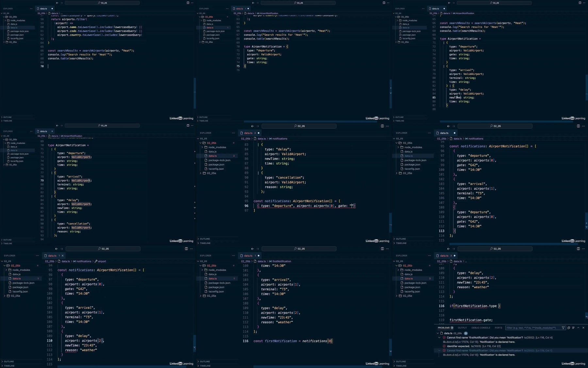
Task: Click back arrow in frame with active line 110
Action: click(57, 249)
